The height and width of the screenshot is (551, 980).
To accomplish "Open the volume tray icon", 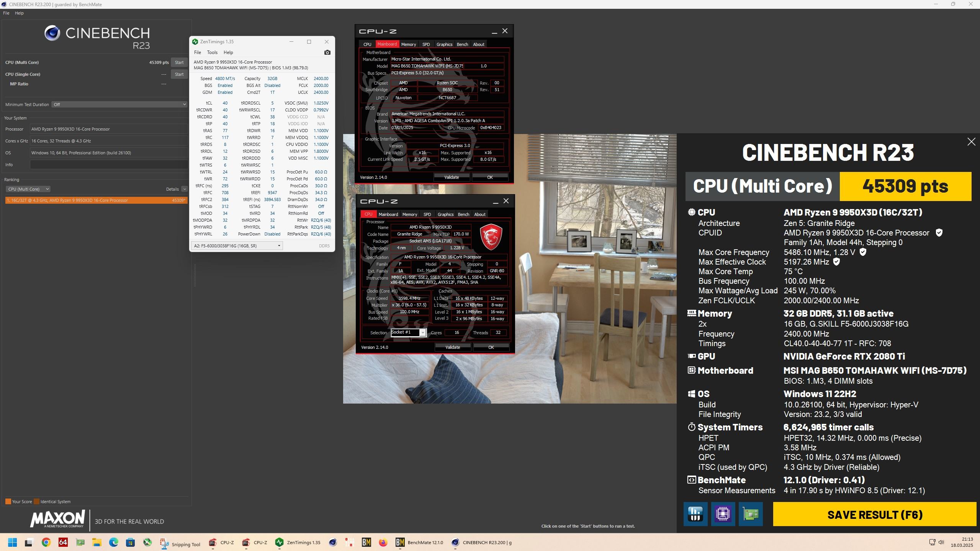I will point(942,542).
